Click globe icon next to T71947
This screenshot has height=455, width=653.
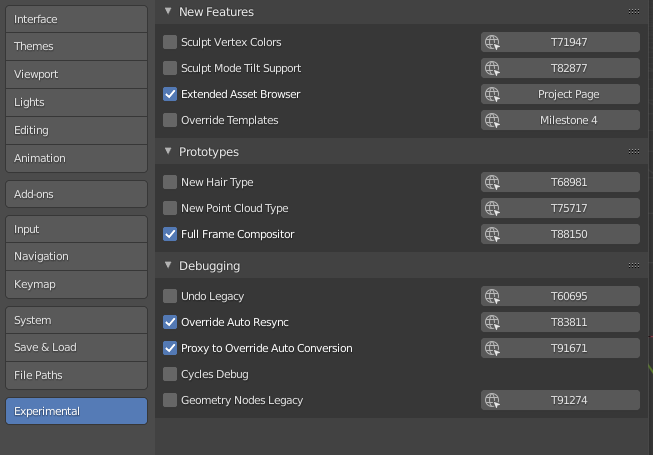click(491, 42)
